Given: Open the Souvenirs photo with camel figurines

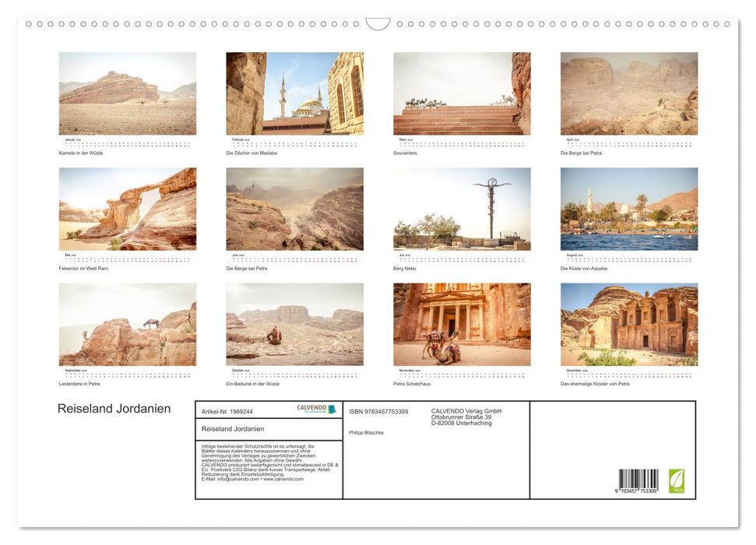Looking at the screenshot, I should (x=462, y=93).
